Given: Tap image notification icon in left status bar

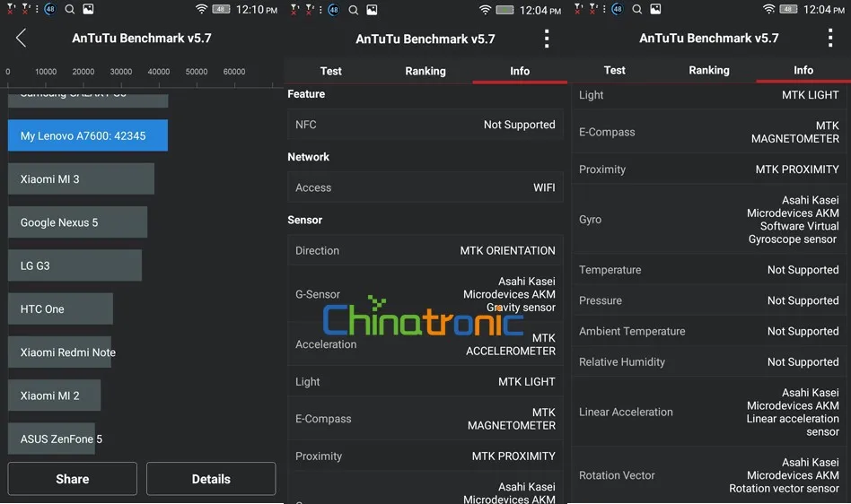Looking at the screenshot, I should (88, 9).
